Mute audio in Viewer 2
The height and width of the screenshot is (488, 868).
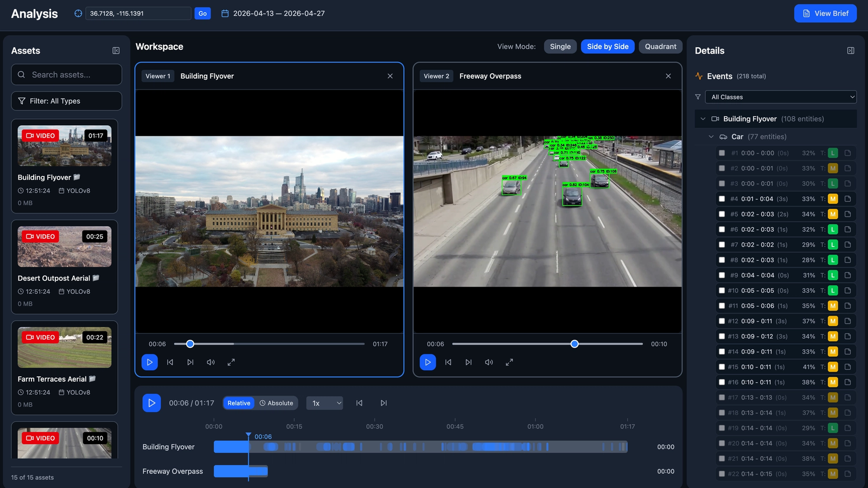point(489,362)
